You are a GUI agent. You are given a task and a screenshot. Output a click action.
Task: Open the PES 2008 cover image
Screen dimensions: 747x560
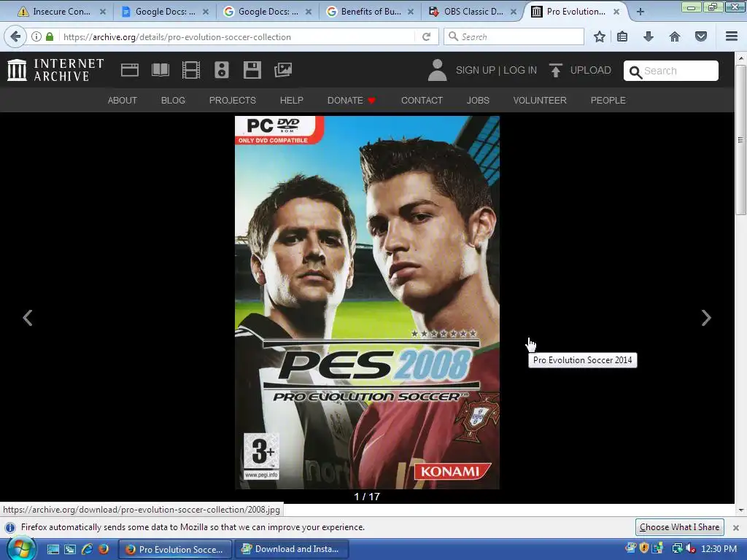click(x=367, y=303)
